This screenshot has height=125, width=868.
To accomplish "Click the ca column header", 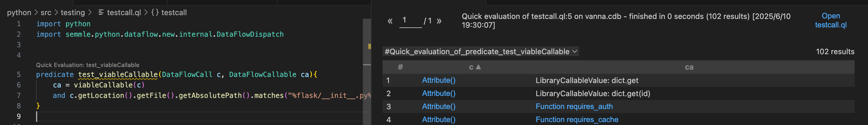I will [689, 67].
